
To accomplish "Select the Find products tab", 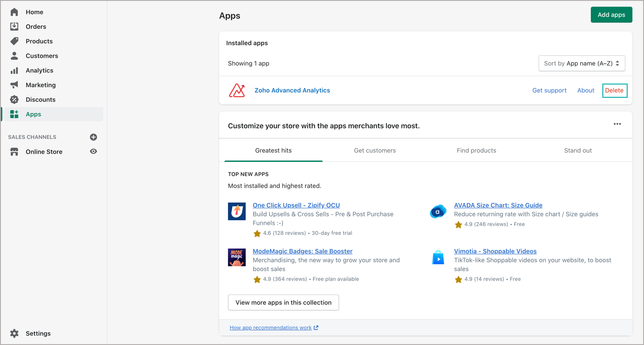I will pos(476,150).
